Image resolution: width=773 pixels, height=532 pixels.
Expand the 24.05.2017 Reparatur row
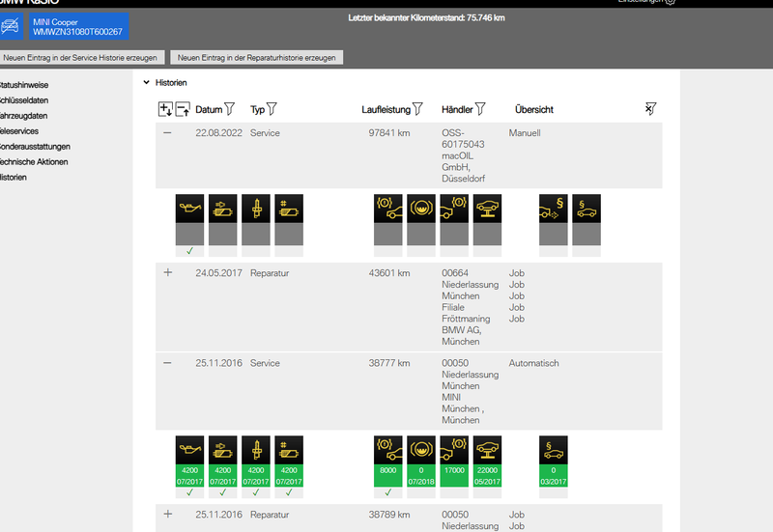coord(167,272)
